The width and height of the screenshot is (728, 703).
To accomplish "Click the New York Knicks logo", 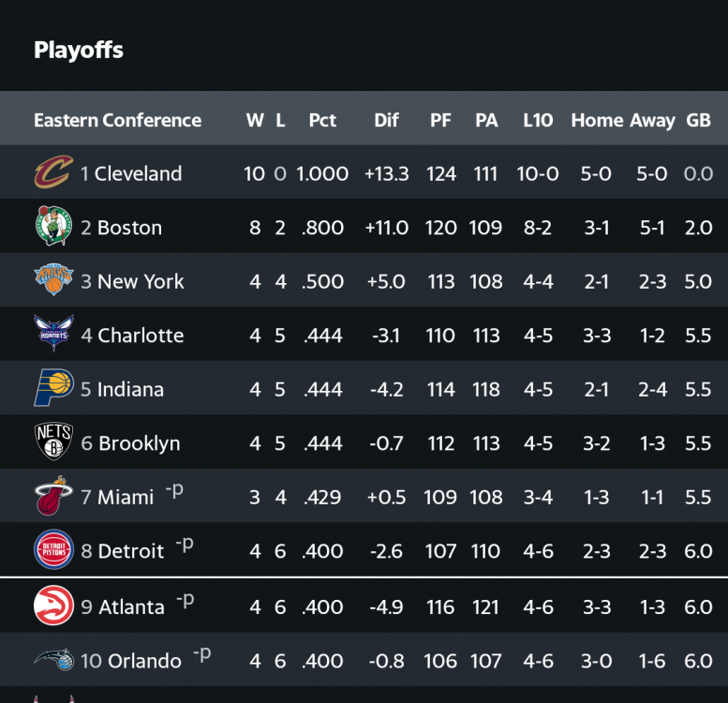I will 53,280.
